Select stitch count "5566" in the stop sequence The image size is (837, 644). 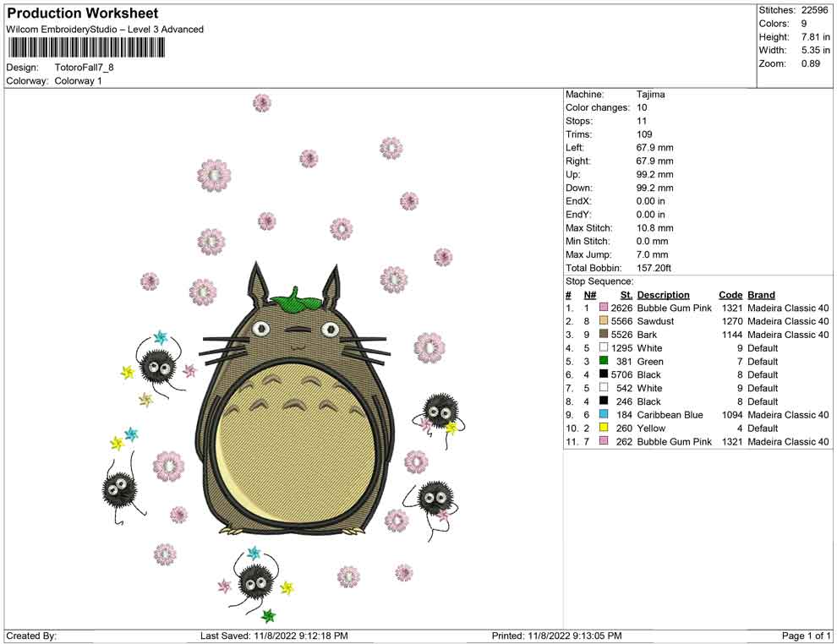(622, 321)
